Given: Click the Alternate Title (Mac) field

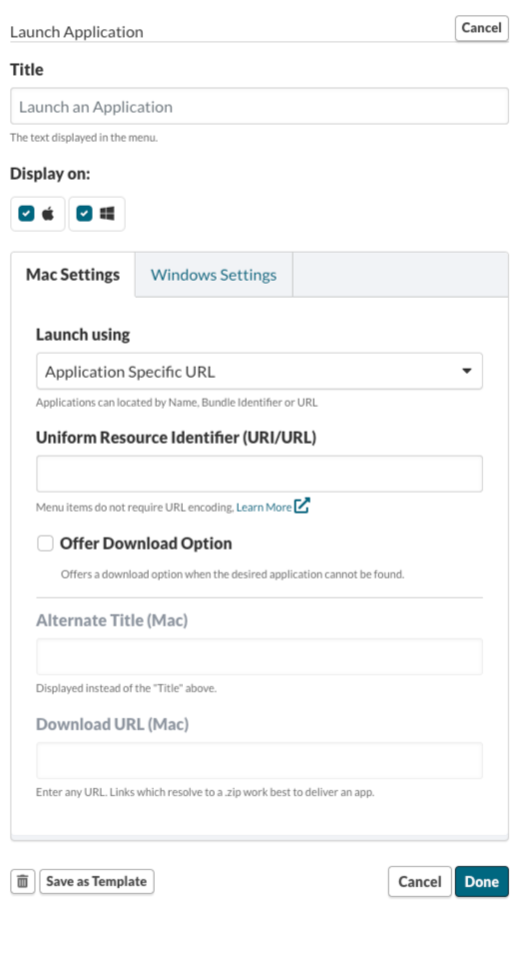Looking at the screenshot, I should click(259, 656).
